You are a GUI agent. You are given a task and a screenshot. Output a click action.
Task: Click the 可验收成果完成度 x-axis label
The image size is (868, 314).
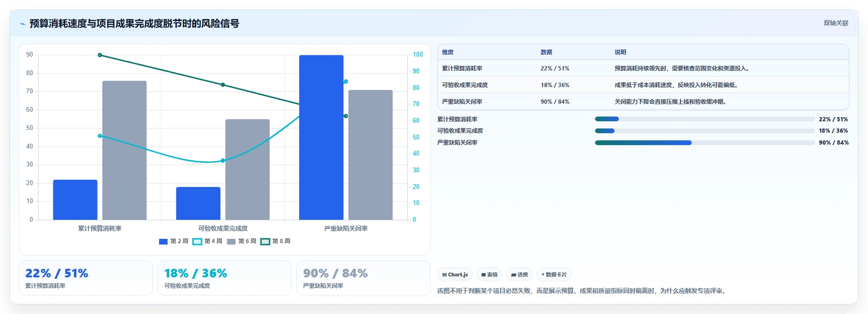pyautogui.click(x=223, y=228)
